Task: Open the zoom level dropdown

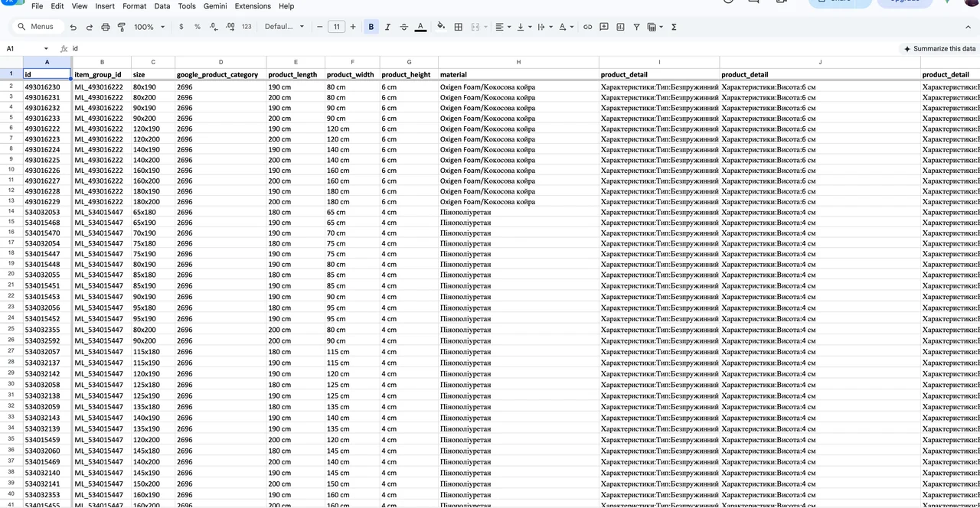Action: (x=149, y=27)
